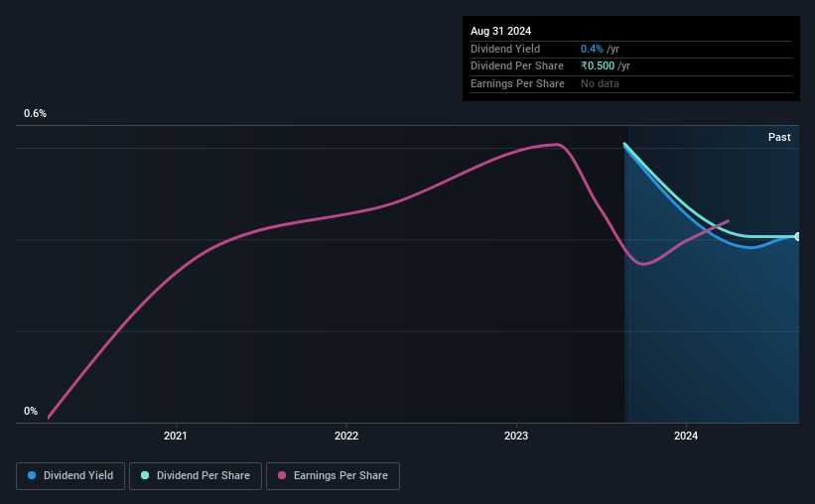Image resolution: width=815 pixels, height=504 pixels.
Task: Click the pink Earnings Per Share legend dot
Action: point(282,475)
